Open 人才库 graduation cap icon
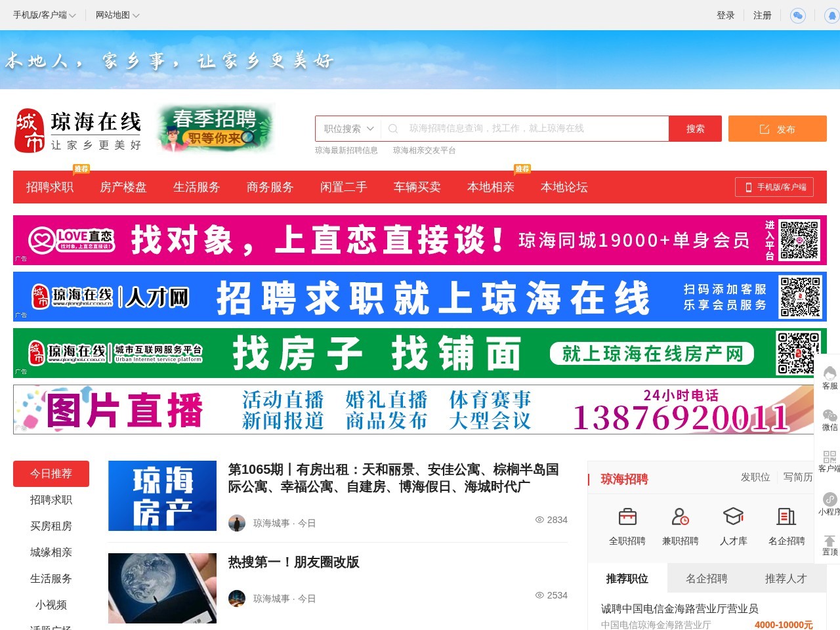 tap(733, 517)
